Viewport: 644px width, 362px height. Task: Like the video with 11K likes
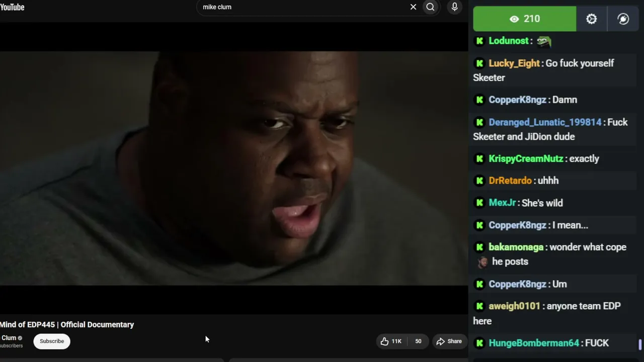(x=391, y=341)
